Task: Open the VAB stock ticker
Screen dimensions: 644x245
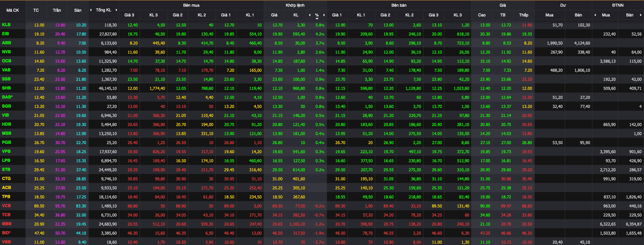Action: 6,70
